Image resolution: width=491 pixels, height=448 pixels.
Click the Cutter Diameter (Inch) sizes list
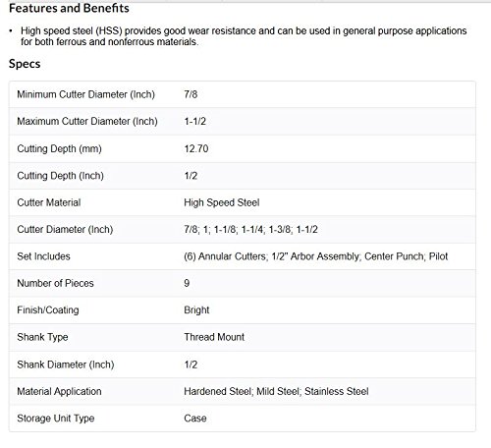(x=250, y=229)
